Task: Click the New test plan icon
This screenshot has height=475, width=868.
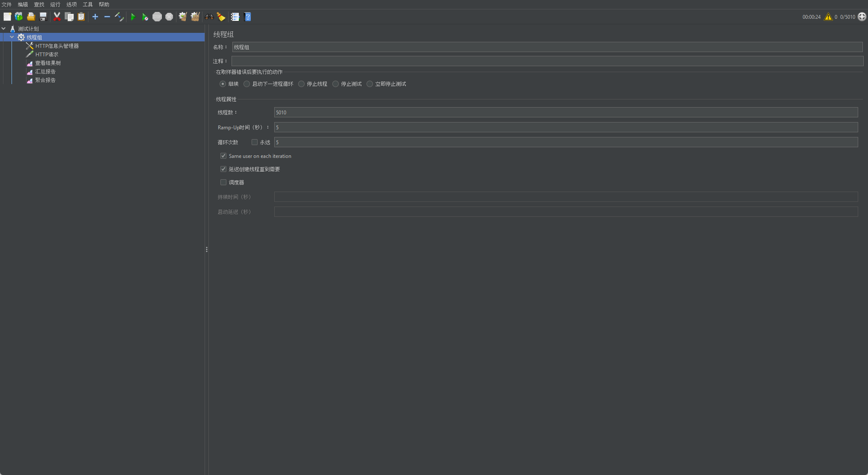Action: point(7,17)
